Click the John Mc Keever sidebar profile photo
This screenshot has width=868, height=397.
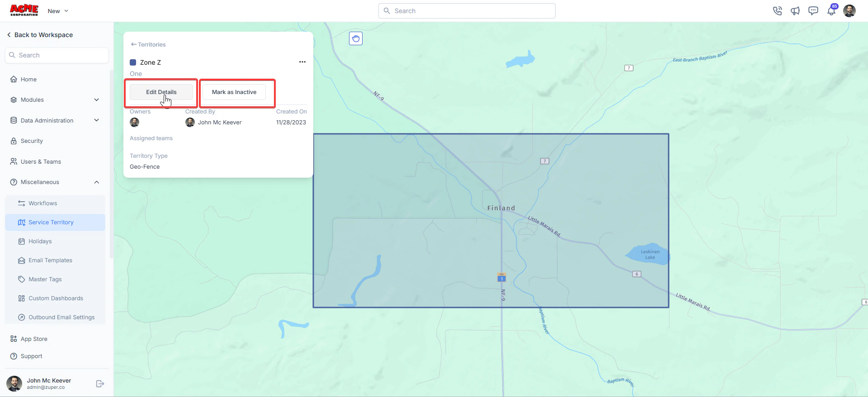[x=14, y=383]
